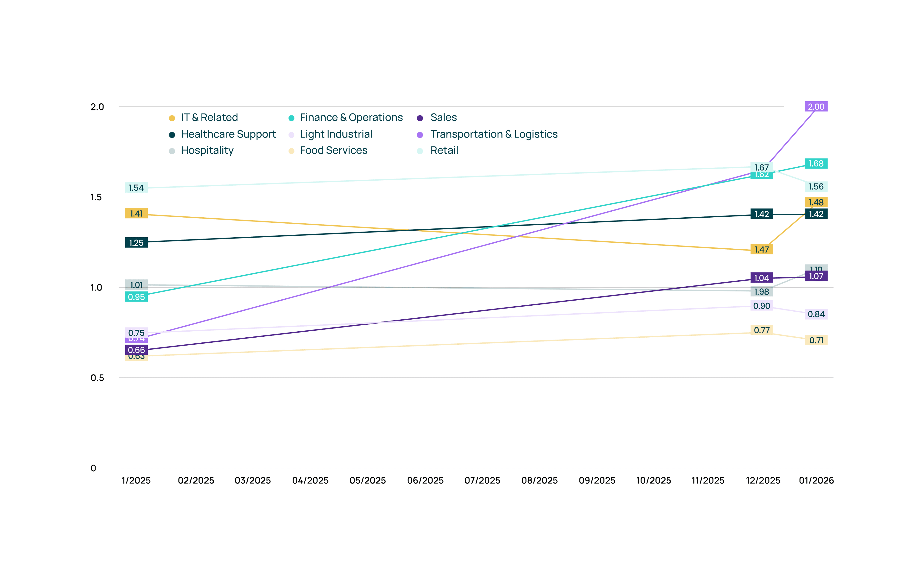Click the 12/2025 axis label

[763, 480]
